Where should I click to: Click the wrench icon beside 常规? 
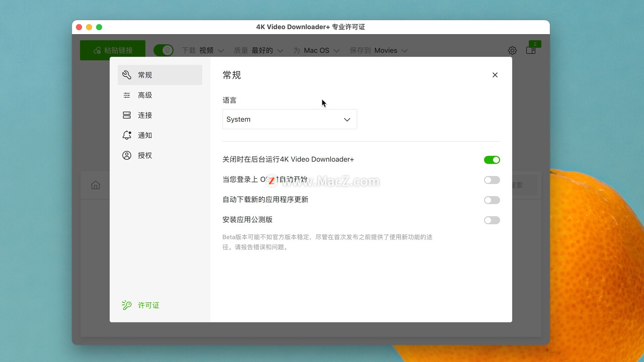pos(126,75)
